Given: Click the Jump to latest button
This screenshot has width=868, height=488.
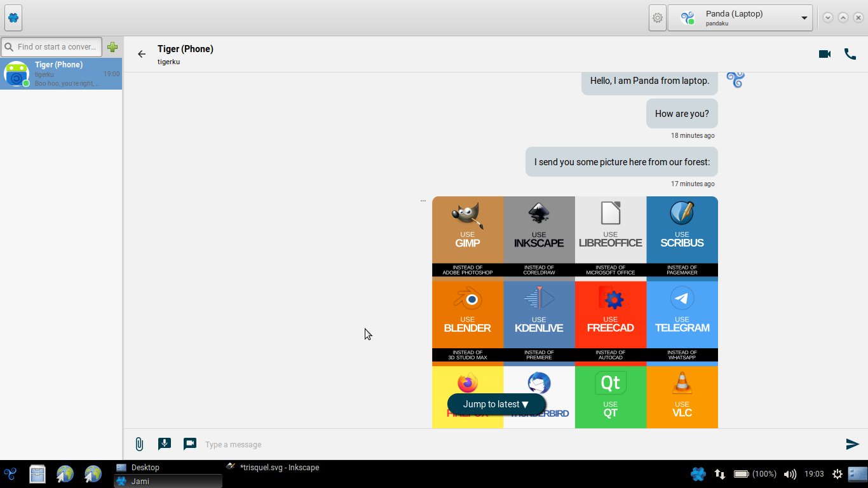Looking at the screenshot, I should pyautogui.click(x=496, y=404).
